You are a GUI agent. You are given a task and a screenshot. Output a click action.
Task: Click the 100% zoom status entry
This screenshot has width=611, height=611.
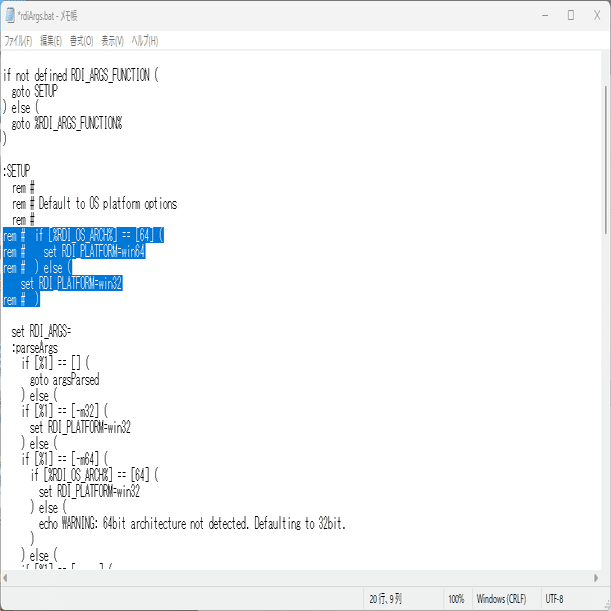point(456,599)
